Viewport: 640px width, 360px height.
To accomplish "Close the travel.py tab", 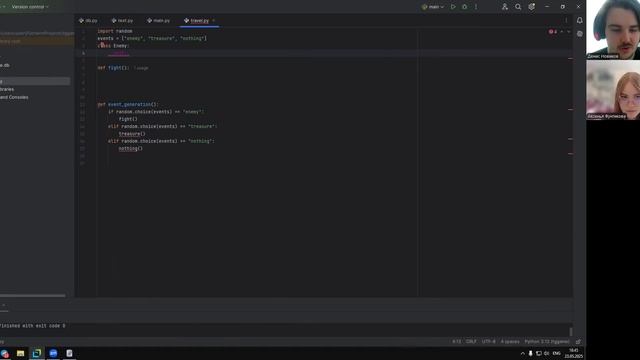I will tap(213, 20).
